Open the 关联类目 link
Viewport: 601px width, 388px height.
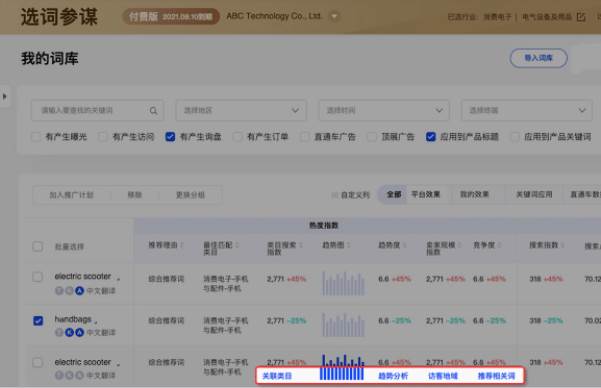[x=277, y=376]
